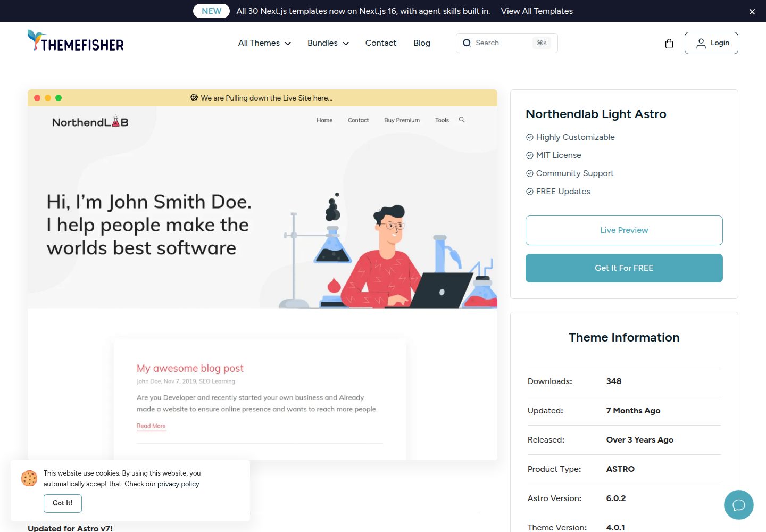The width and height of the screenshot is (766, 532).
Task: Expand the Bundles dropdown
Action: pos(328,43)
